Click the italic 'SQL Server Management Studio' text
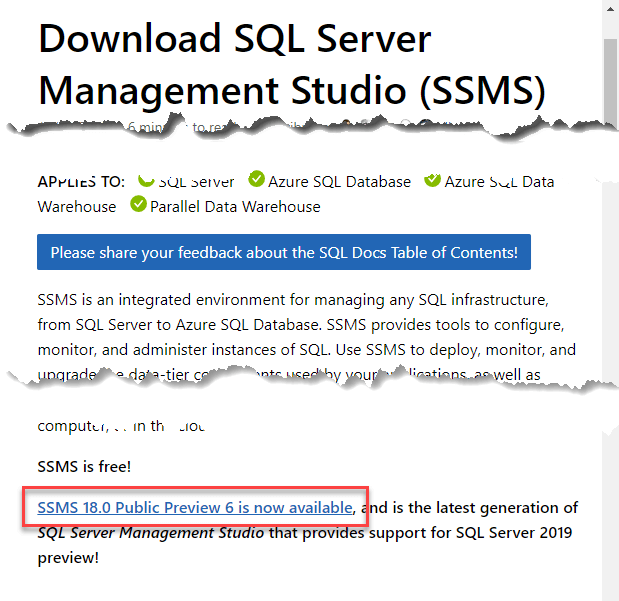The width and height of the screenshot is (619, 601). click(151, 532)
